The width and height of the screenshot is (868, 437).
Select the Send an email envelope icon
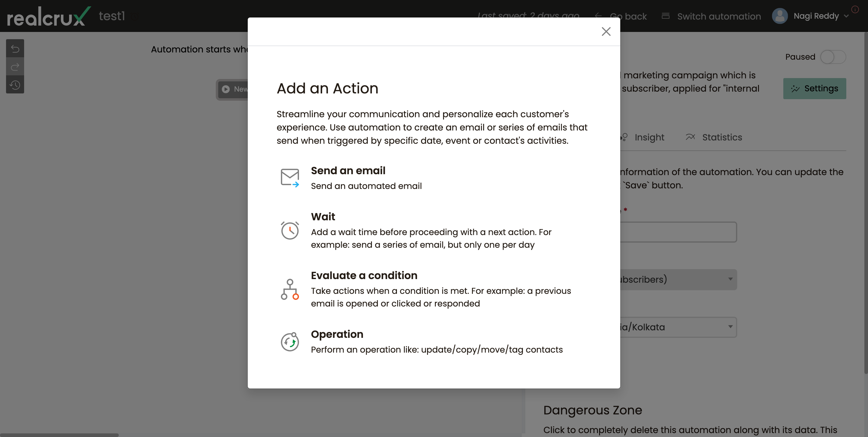pyautogui.click(x=290, y=177)
